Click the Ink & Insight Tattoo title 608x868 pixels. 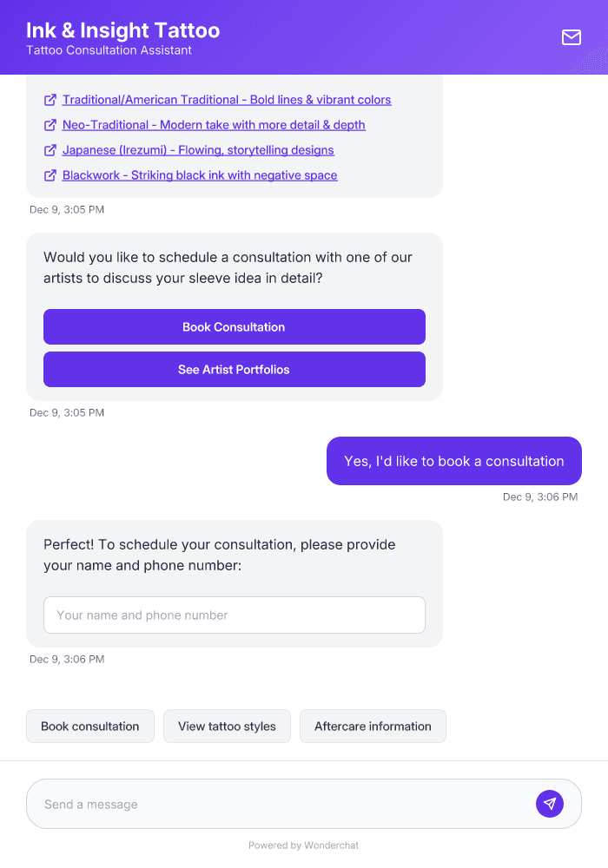click(123, 30)
